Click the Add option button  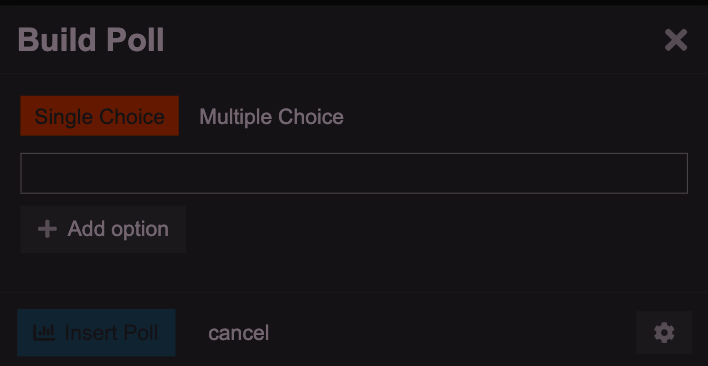[103, 229]
